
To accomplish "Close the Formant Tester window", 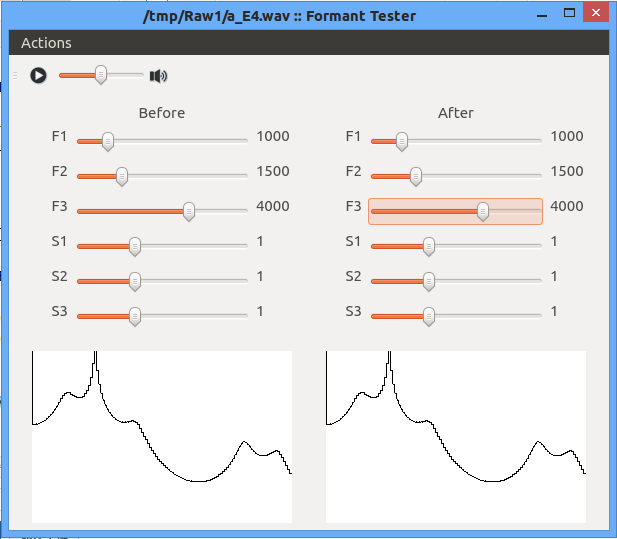I will click(x=596, y=13).
